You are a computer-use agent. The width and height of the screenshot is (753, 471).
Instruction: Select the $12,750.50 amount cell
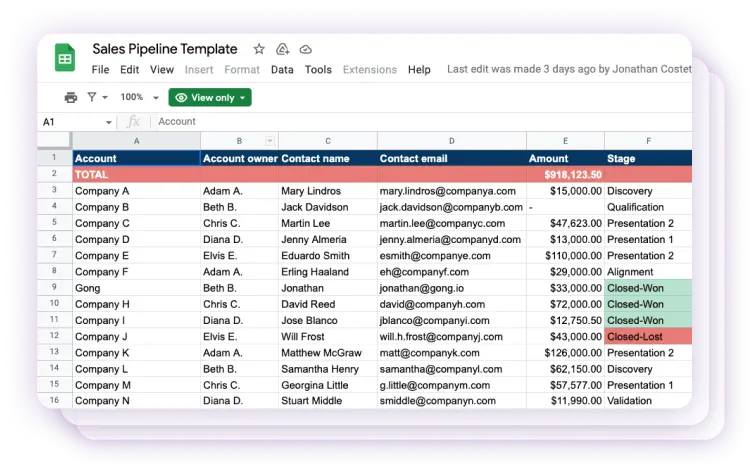click(x=565, y=320)
